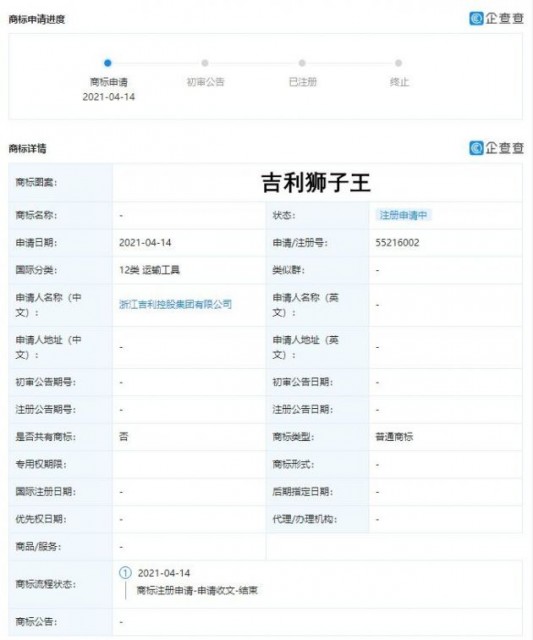Select application date 2021-04-14 in details table
This screenshot has width=533, height=640.
click(145, 243)
